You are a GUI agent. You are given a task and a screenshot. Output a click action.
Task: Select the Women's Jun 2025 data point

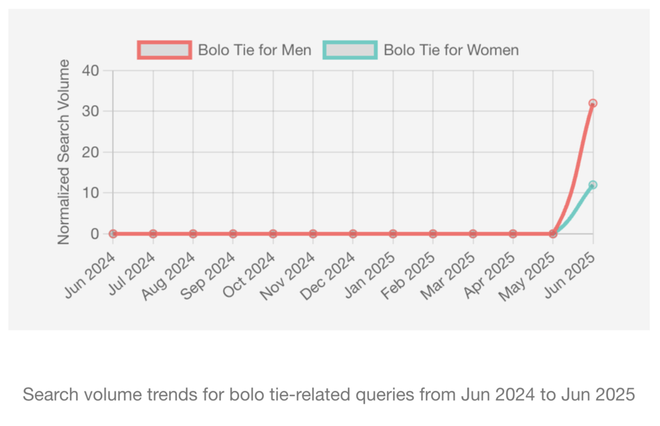click(593, 185)
